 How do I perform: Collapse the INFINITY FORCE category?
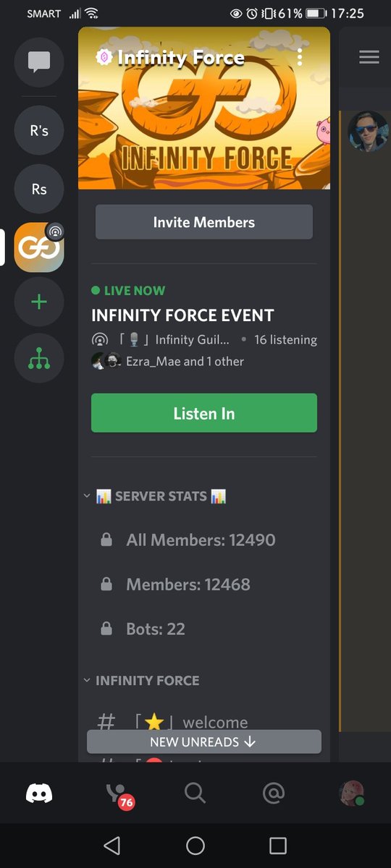[141, 681]
